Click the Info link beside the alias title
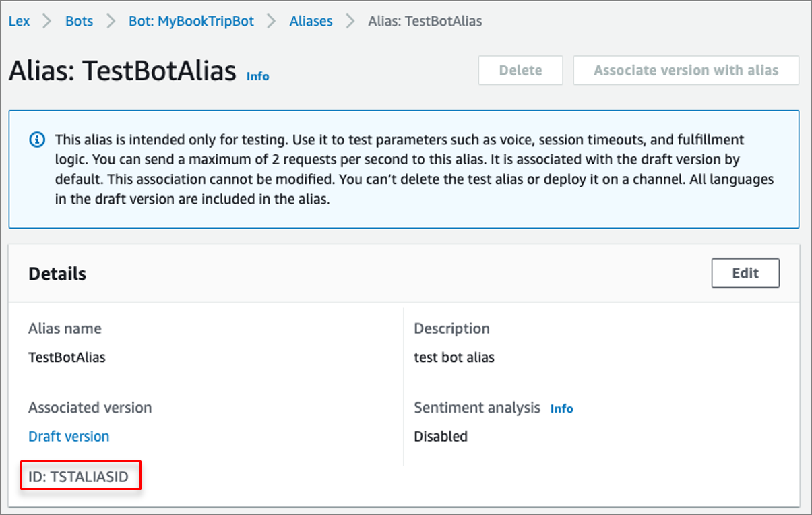Screen dimensions: 812x515 pos(257,76)
